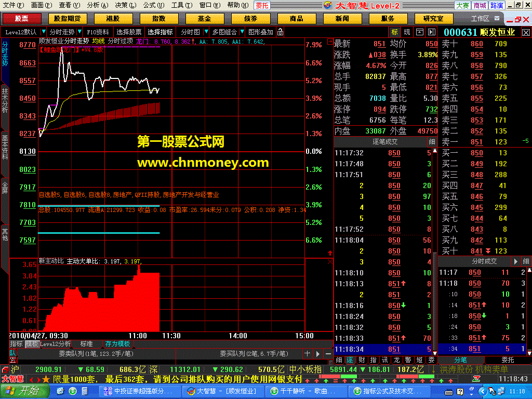This screenshot has height=399, width=532.
Task: Click the left red arrow in news ticker
Action: (32, 379)
